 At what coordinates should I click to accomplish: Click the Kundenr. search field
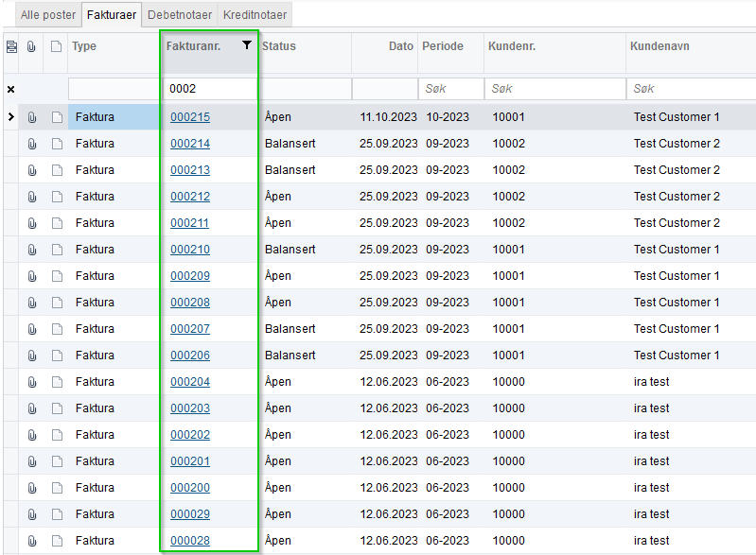(555, 89)
